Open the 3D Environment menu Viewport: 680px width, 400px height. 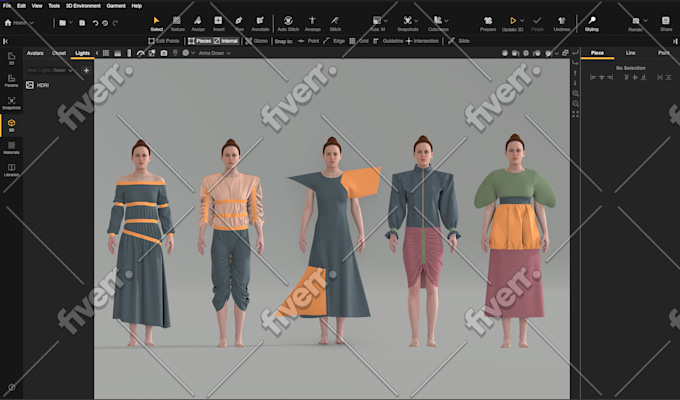point(83,6)
